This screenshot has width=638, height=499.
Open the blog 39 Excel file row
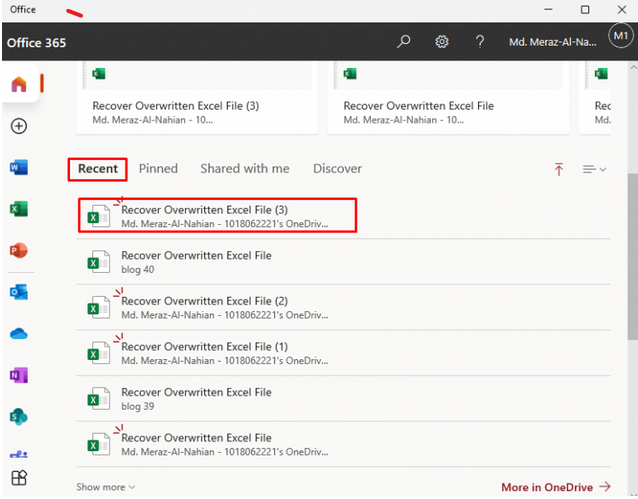pyautogui.click(x=343, y=398)
